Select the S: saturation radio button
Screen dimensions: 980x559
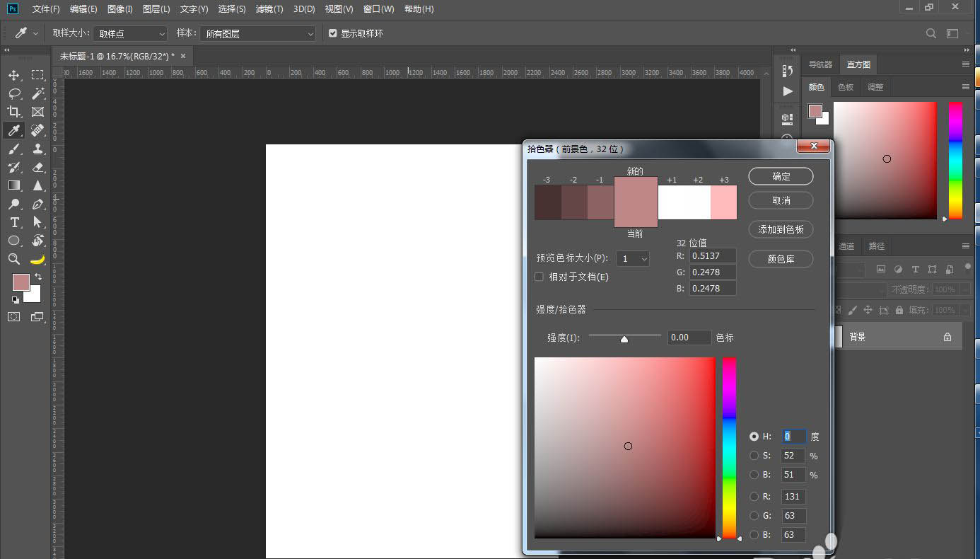point(754,456)
